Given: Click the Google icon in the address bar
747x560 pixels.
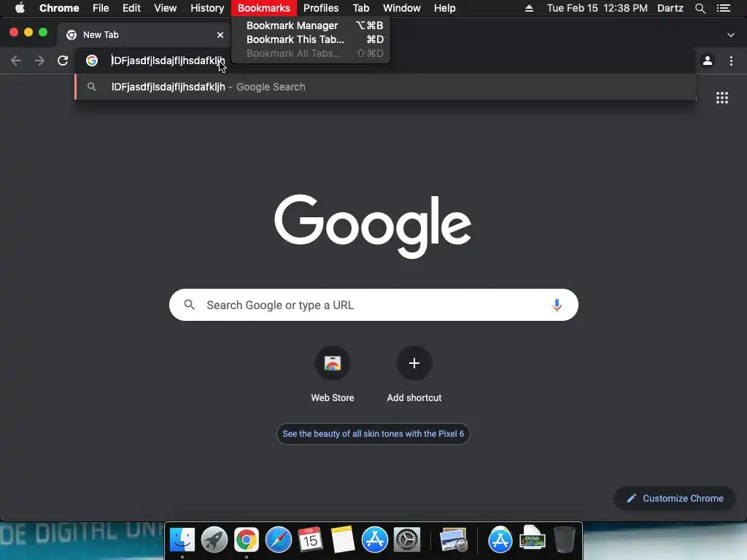Looking at the screenshot, I should click(x=91, y=61).
